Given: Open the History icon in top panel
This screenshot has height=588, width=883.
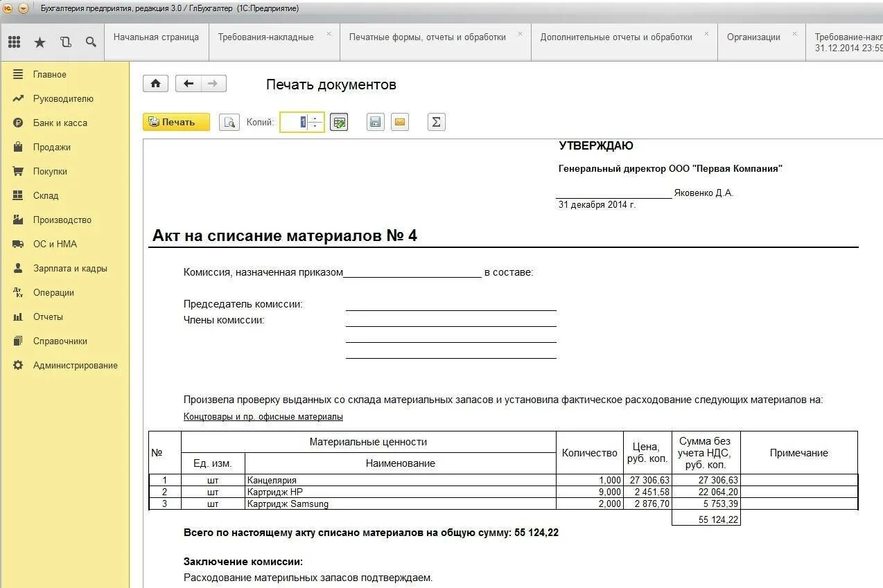Looking at the screenshot, I should coord(66,42).
